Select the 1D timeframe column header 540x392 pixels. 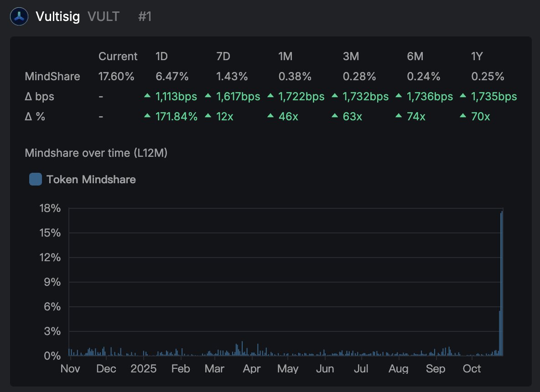click(x=162, y=57)
